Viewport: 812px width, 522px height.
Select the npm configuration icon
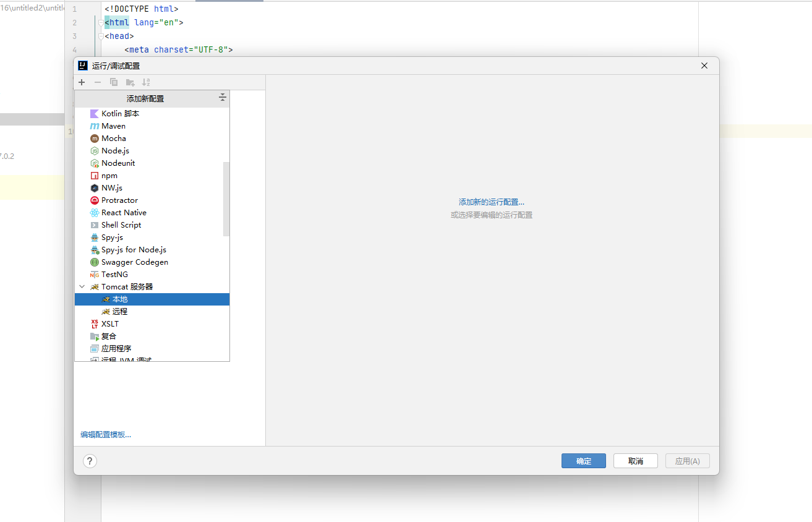coord(95,176)
